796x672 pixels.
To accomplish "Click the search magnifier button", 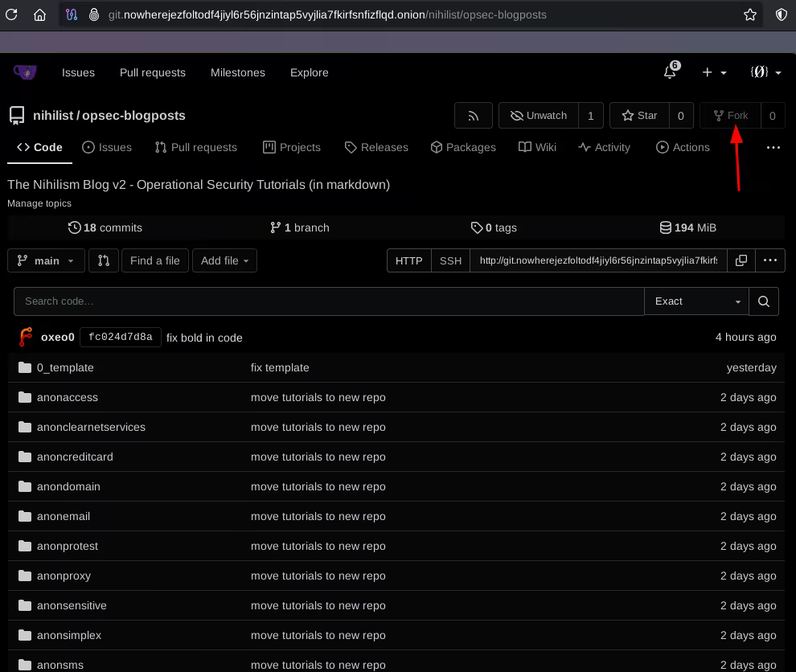I will [764, 301].
